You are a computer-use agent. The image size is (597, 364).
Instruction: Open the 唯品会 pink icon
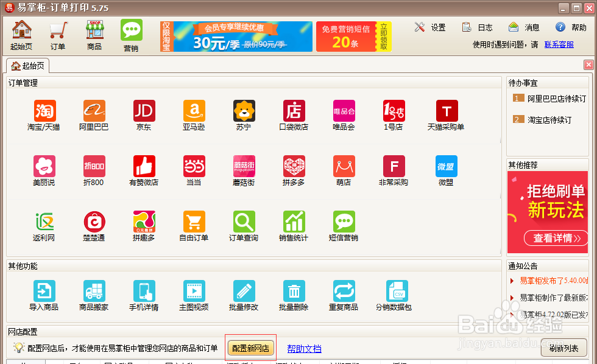coord(344,111)
